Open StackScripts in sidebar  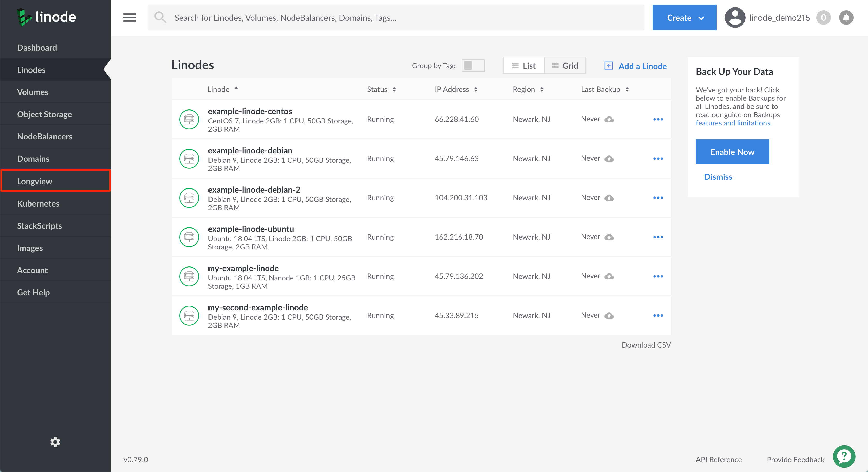(x=55, y=226)
